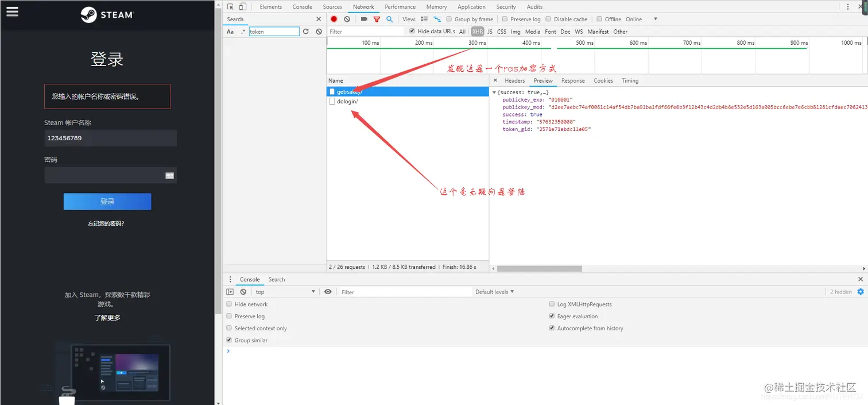Close the console drawer
The image size is (868, 405).
click(861, 279)
